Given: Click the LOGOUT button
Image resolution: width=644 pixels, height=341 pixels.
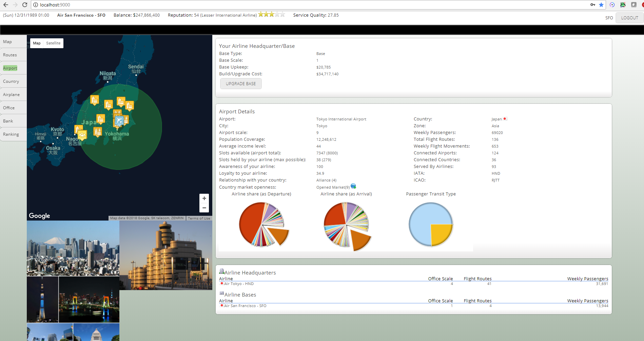Looking at the screenshot, I should pos(629,18).
